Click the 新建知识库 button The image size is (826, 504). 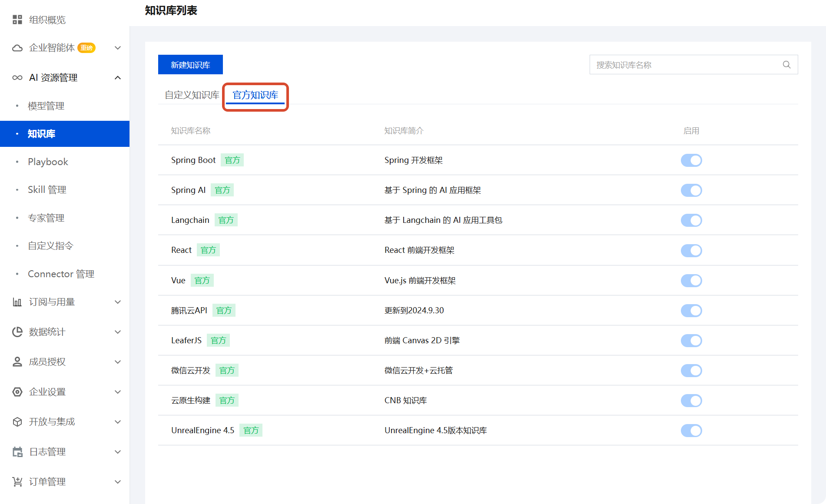(x=190, y=65)
